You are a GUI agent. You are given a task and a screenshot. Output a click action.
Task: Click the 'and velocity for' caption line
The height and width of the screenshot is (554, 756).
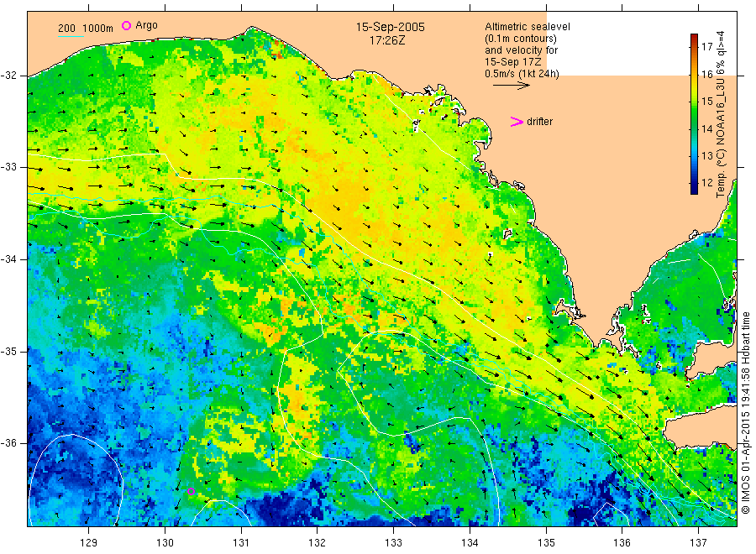pos(521,50)
